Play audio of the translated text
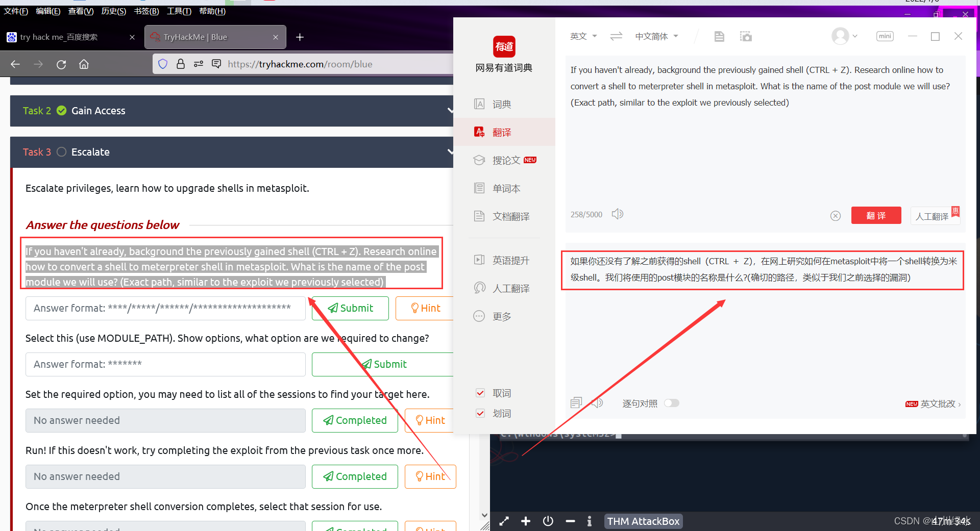Screen dimensions: 980x531 (x=598, y=403)
